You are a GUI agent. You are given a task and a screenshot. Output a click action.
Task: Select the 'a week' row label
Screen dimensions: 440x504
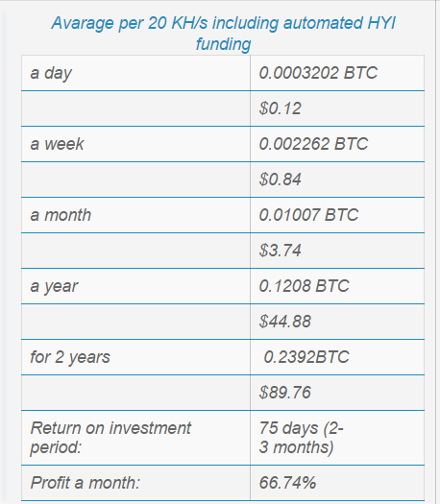tap(57, 144)
